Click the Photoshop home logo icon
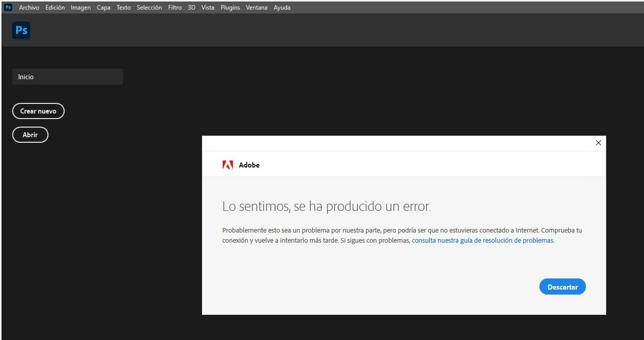The height and width of the screenshot is (340, 644). [21, 30]
